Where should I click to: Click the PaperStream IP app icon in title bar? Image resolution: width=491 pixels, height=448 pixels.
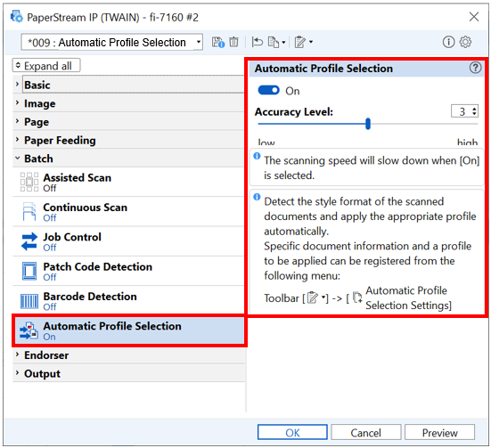click(x=17, y=16)
